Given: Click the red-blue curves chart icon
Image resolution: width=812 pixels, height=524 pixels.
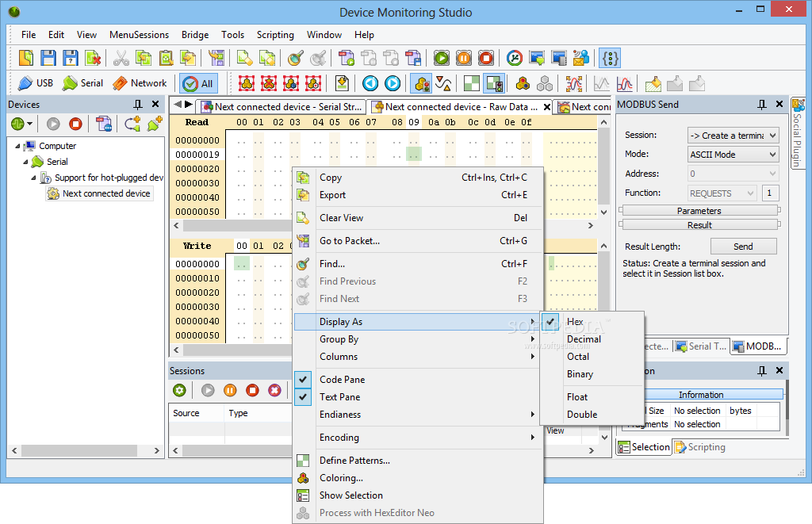Looking at the screenshot, I should 625,83.
